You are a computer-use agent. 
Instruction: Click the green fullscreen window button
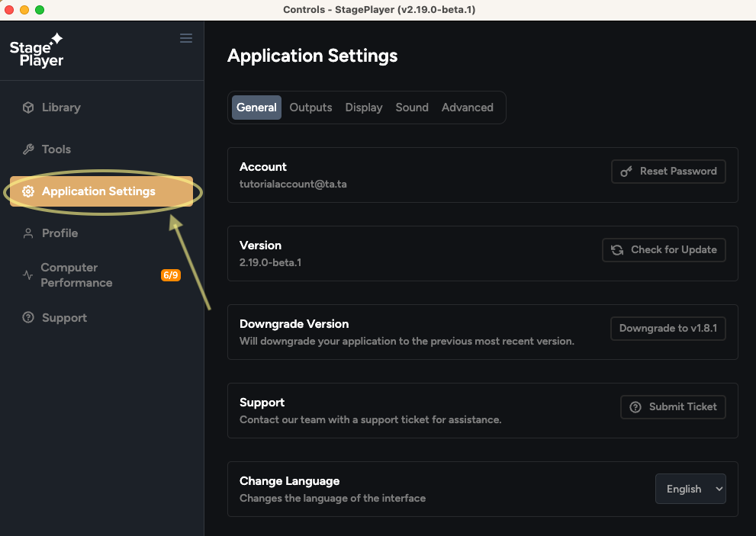point(40,10)
